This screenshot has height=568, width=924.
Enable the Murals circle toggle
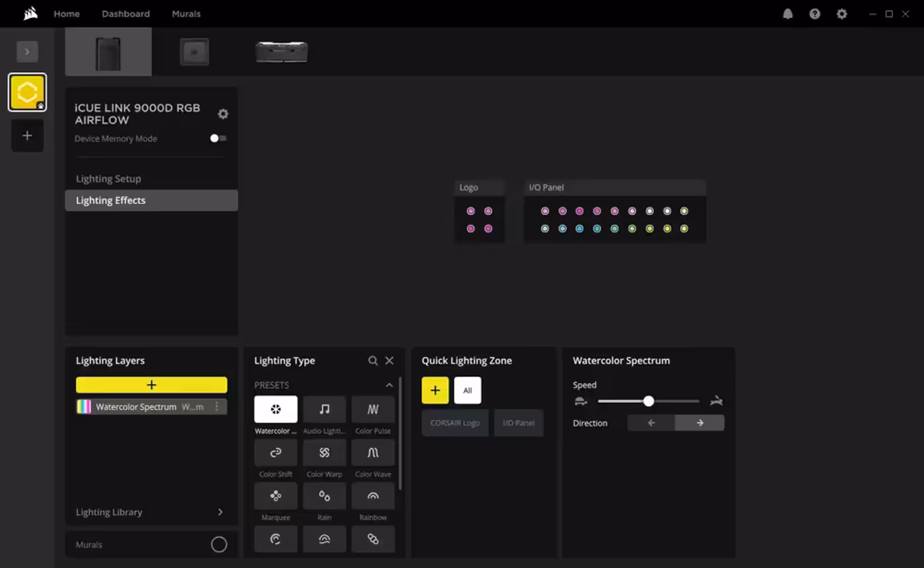click(218, 544)
